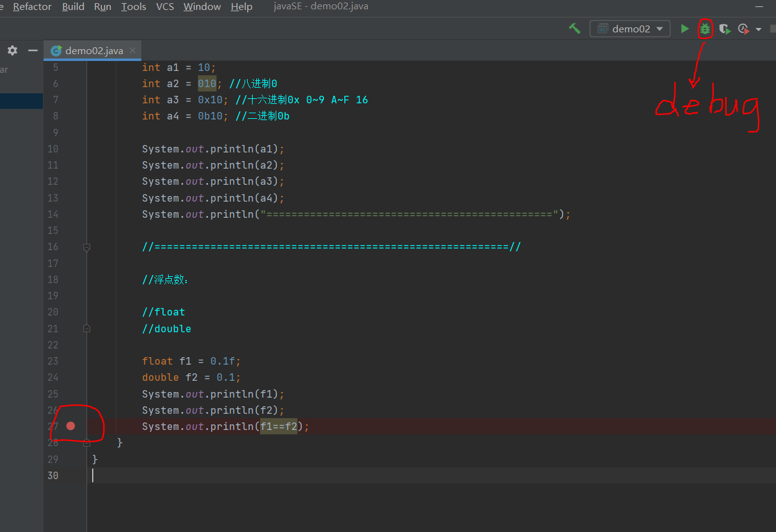The height and width of the screenshot is (532, 776).
Task: Click the println(a1) statement
Action: coord(213,149)
